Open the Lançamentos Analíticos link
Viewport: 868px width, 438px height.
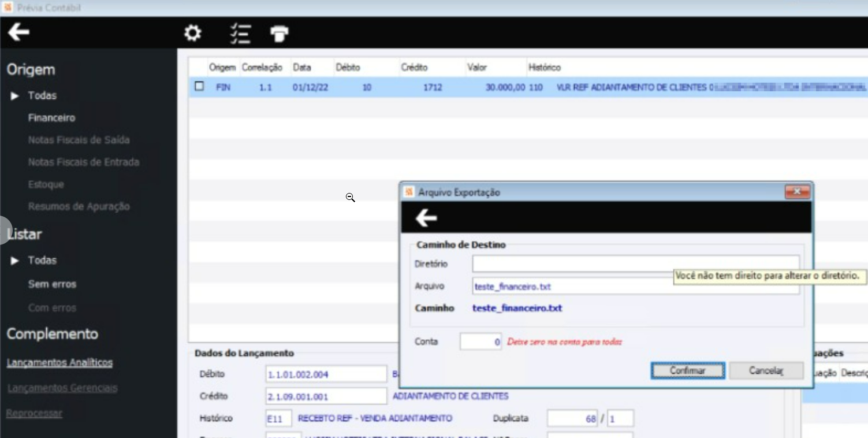coord(59,363)
